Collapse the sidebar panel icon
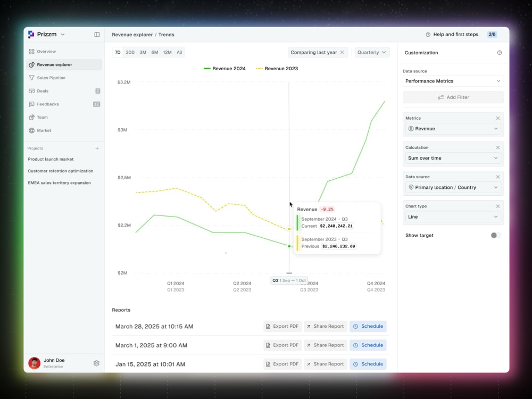This screenshot has width=532, height=399. tap(97, 35)
